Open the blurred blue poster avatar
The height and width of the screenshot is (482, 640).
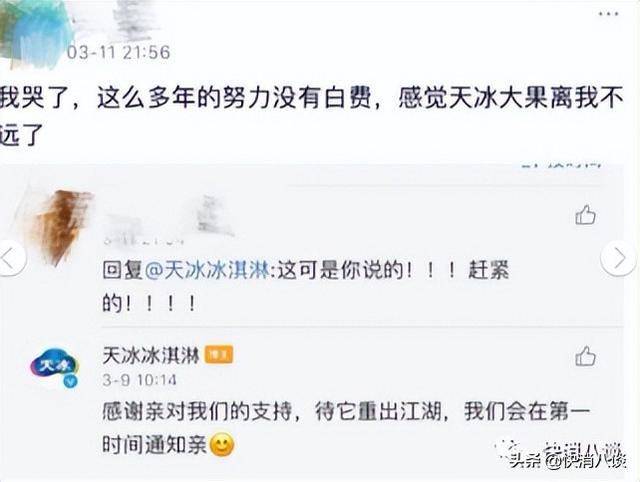point(35,31)
